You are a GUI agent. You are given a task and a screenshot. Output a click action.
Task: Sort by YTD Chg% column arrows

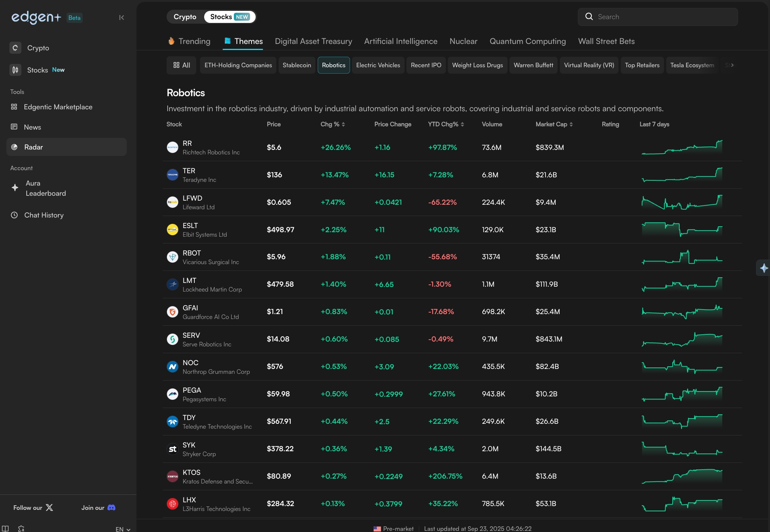coord(462,124)
